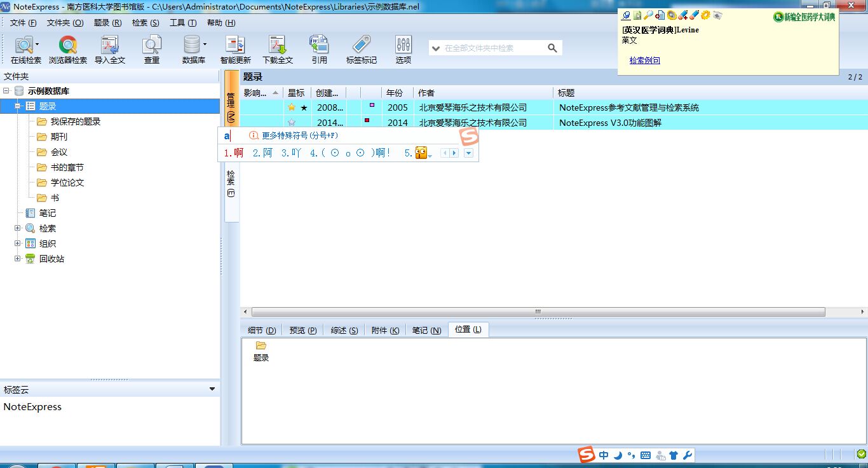Click the 新编全医药学大词典 logo link
Viewport: 868px width, 468px height.
pyautogui.click(x=804, y=17)
